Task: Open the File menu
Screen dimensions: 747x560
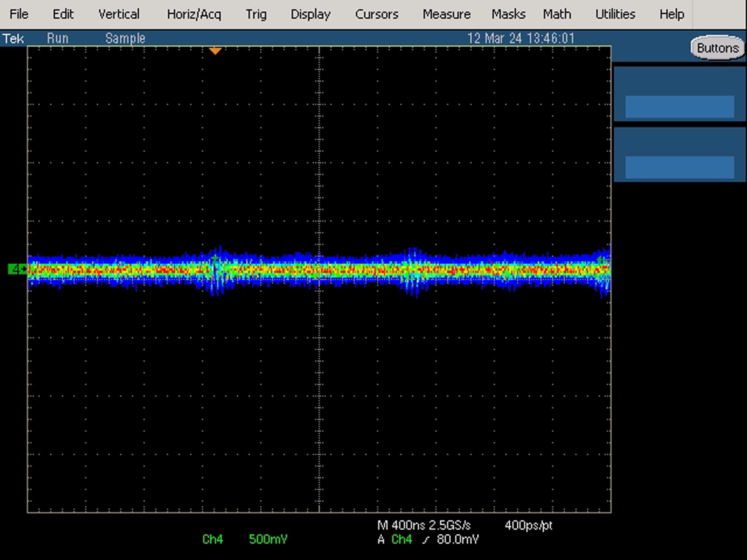Action: (19, 14)
